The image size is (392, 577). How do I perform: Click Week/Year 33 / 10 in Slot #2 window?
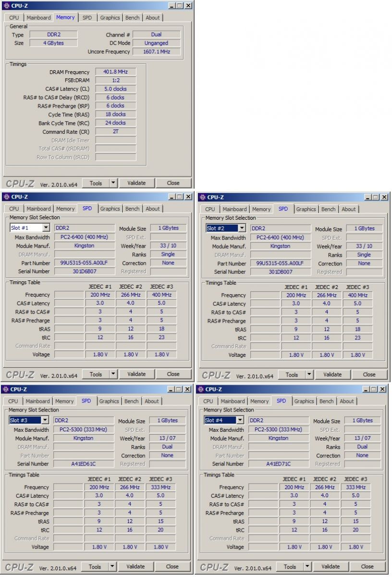(x=364, y=246)
